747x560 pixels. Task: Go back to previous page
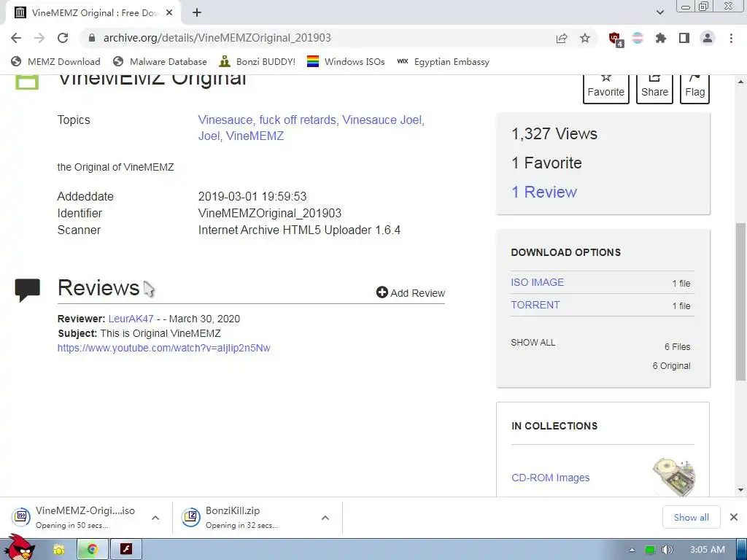coord(16,38)
